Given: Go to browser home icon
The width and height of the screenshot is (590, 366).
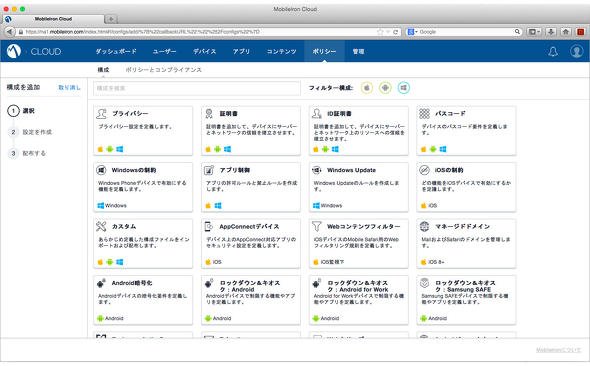Looking at the screenshot, I should coord(566,32).
